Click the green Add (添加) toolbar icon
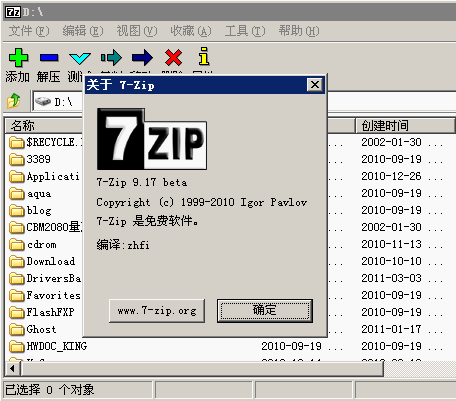Image resolution: width=456 pixels, height=401 pixels. click(x=18, y=57)
